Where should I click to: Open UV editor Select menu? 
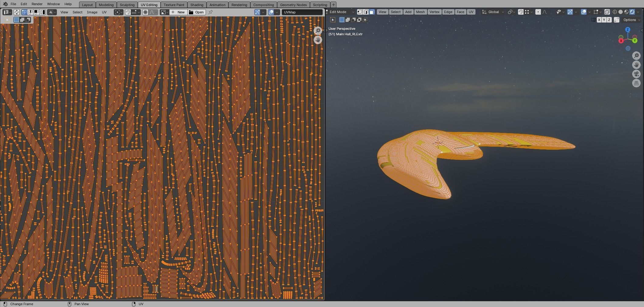[78, 12]
